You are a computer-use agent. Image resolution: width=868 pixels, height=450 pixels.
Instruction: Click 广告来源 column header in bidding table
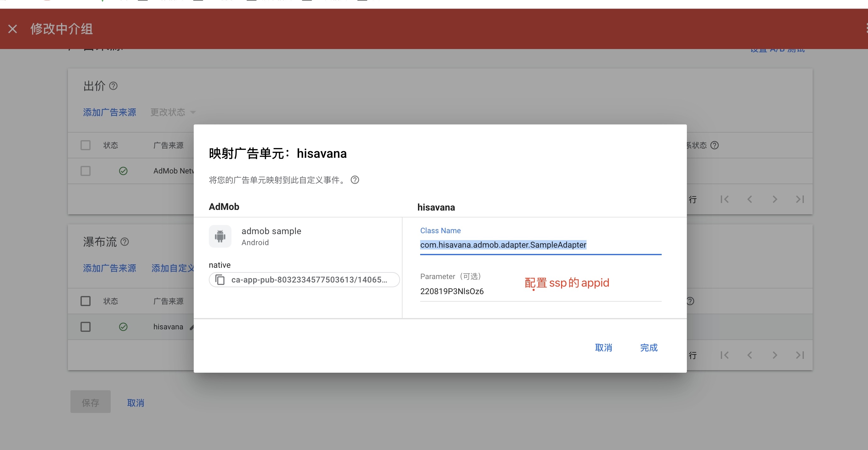tap(168, 145)
